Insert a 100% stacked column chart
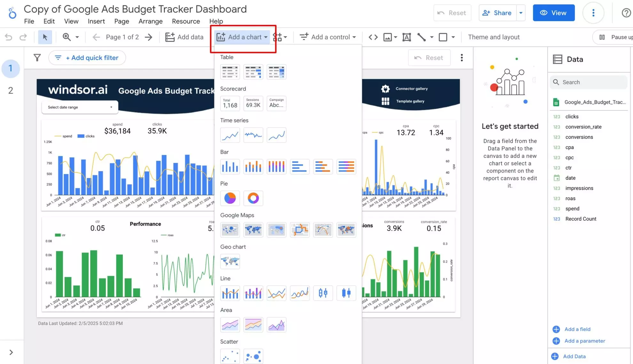 (277, 167)
